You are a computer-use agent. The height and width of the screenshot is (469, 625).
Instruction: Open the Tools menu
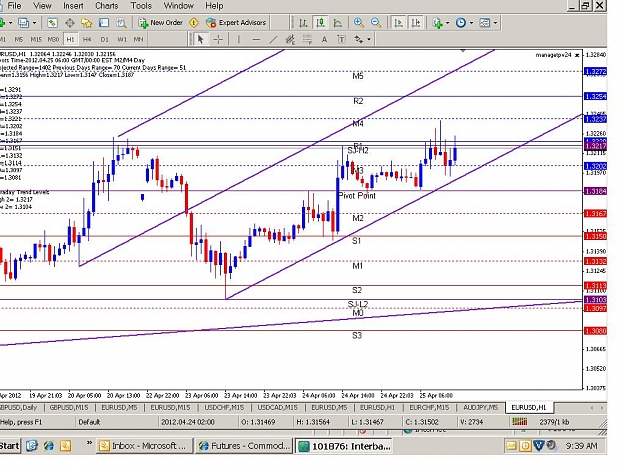pyautogui.click(x=141, y=6)
